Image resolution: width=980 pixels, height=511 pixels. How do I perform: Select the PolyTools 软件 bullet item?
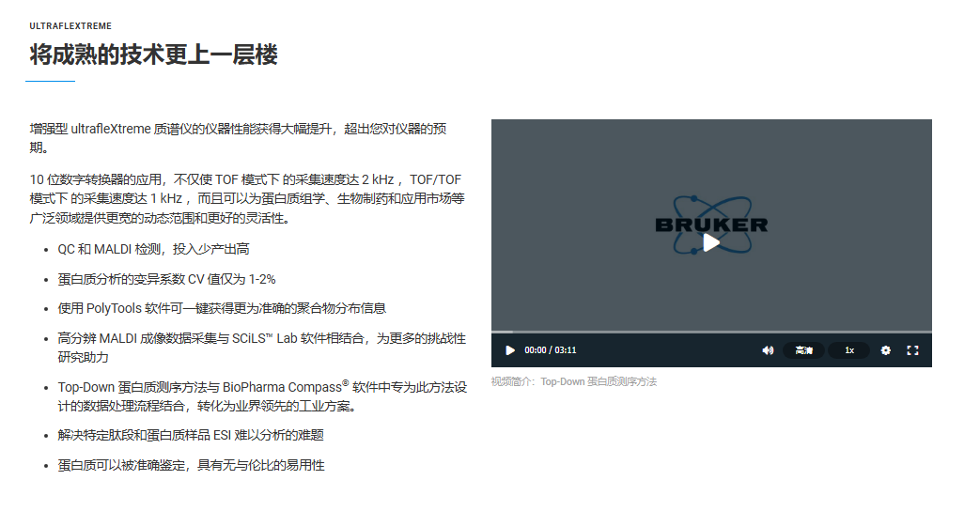pyautogui.click(x=222, y=309)
